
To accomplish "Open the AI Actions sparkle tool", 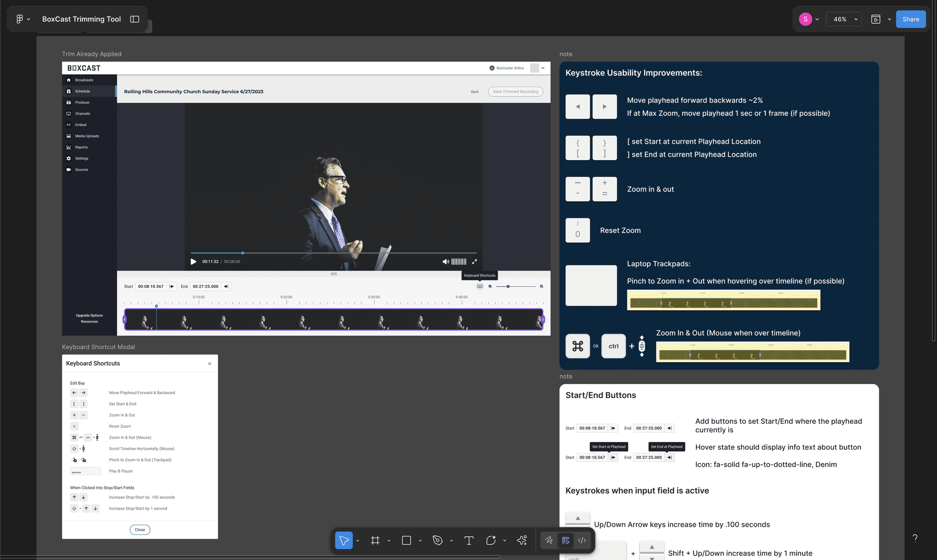I will click(x=522, y=540).
